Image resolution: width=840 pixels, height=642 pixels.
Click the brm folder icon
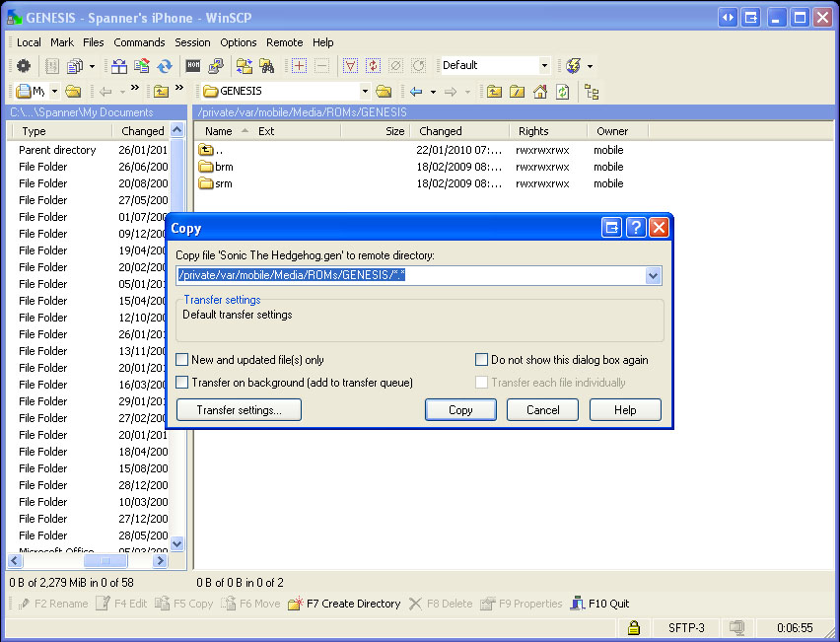206,167
